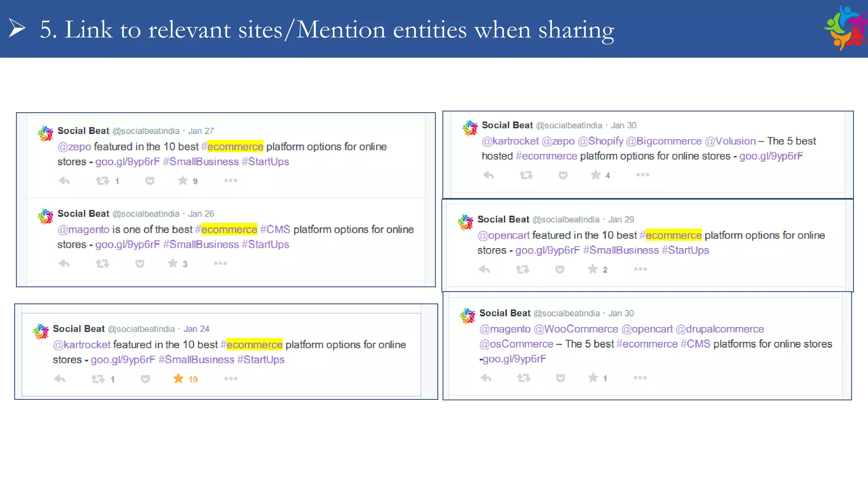Click pocket icon on Jan 24 tweet
868x488 pixels.
145,379
